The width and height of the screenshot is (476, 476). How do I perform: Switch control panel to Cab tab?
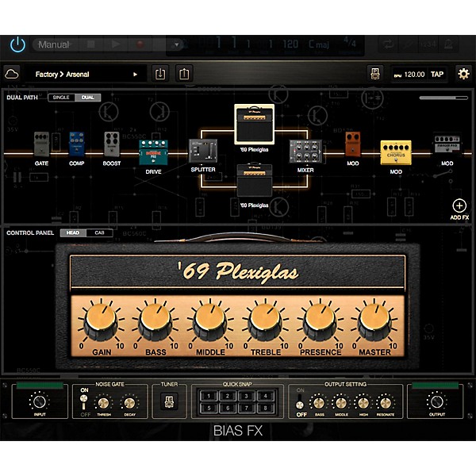point(99,232)
